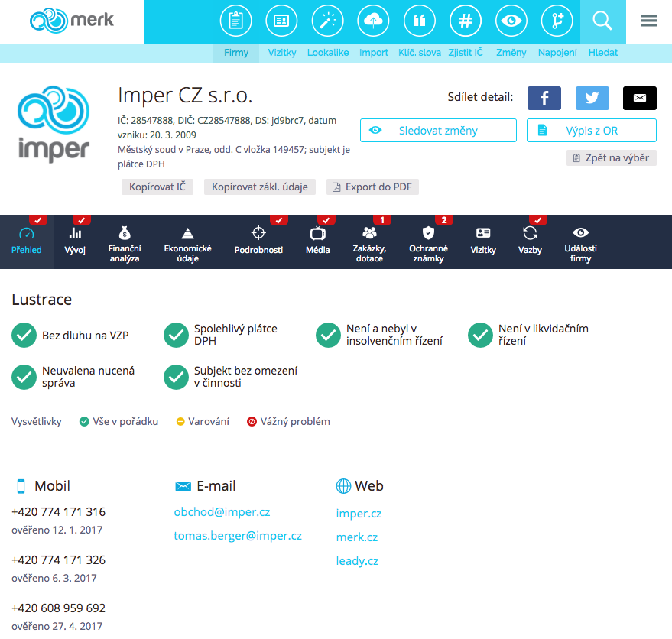672x639 pixels.
Task: Share detail on Facebook
Action: [544, 98]
